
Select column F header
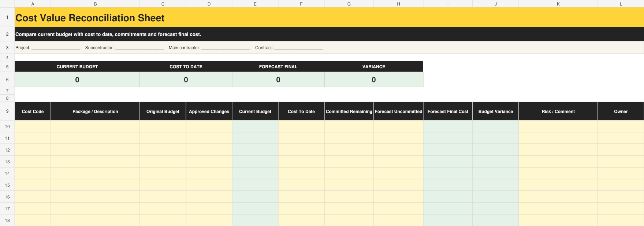click(301, 4)
